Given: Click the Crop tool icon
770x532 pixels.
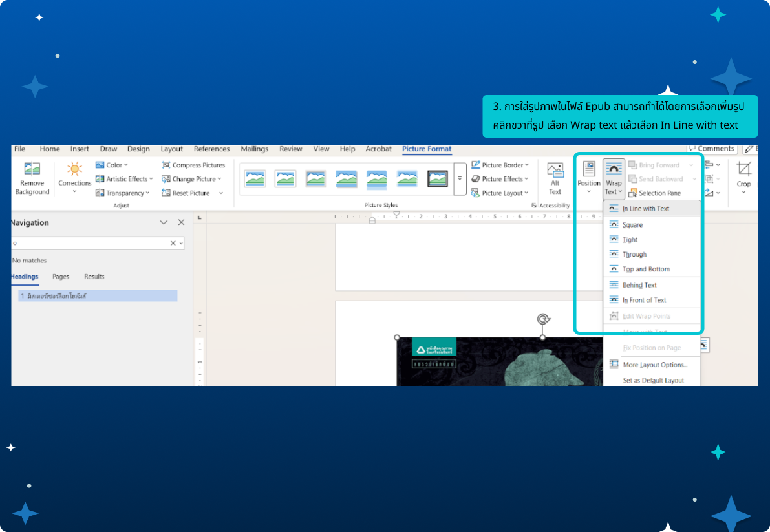Looking at the screenshot, I should (743, 170).
